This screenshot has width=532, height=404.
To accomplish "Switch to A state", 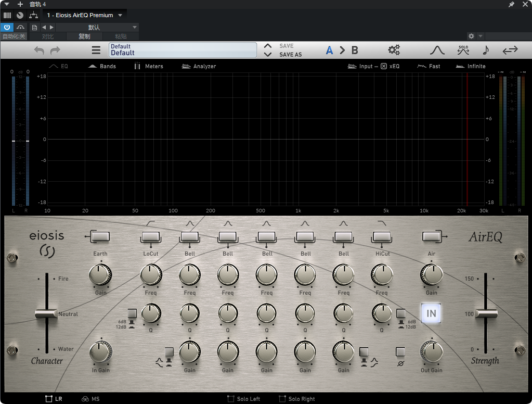I will click(x=329, y=51).
